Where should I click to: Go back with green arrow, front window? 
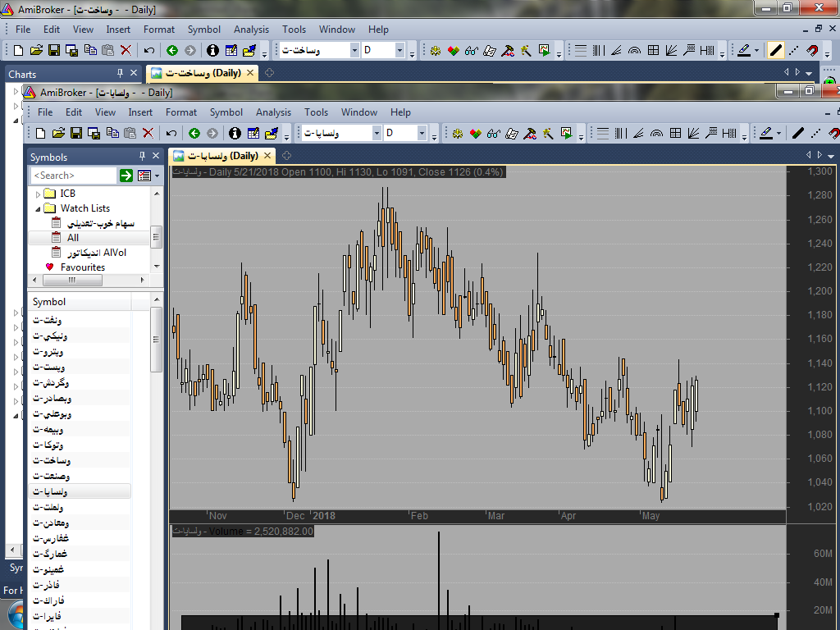[x=194, y=134]
